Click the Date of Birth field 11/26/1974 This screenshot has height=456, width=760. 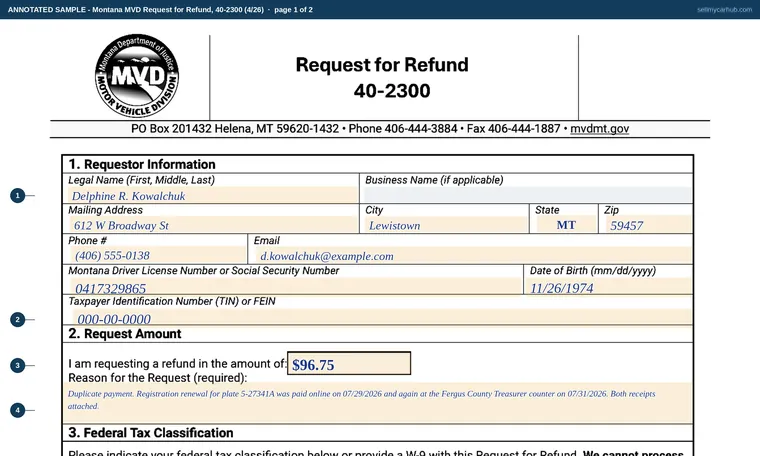609,286
